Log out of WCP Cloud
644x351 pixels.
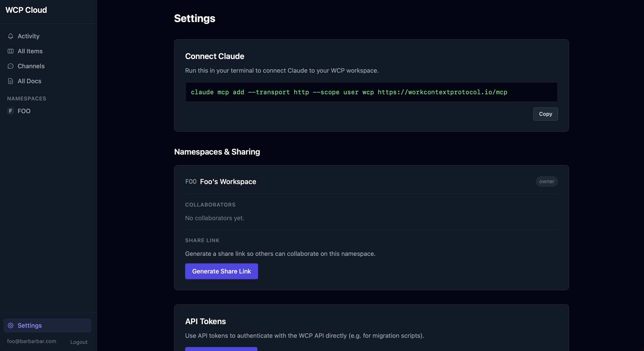79,342
